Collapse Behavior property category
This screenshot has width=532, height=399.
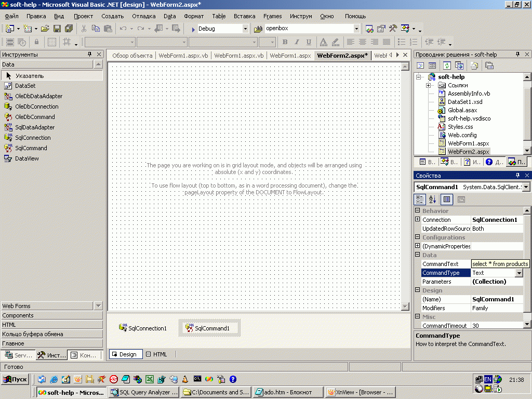[418, 210]
